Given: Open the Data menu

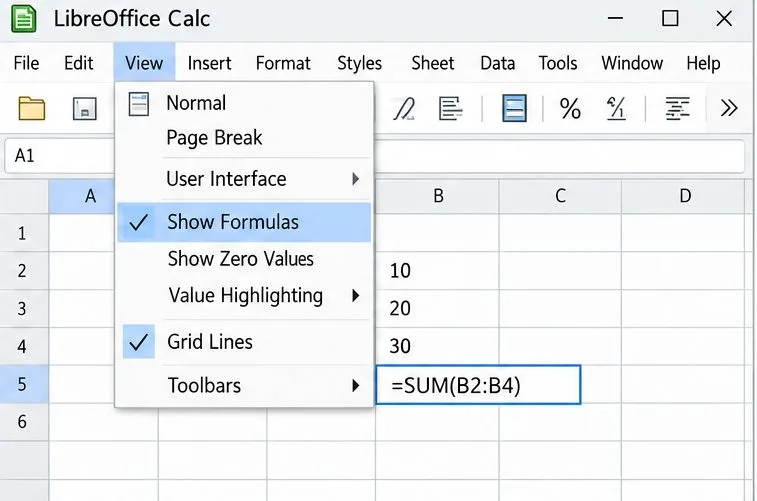Looking at the screenshot, I should click(x=498, y=63).
